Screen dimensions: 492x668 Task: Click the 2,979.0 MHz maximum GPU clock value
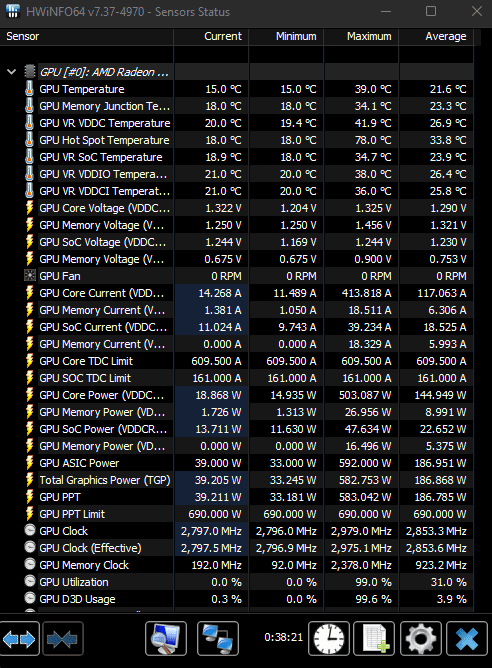(361, 531)
